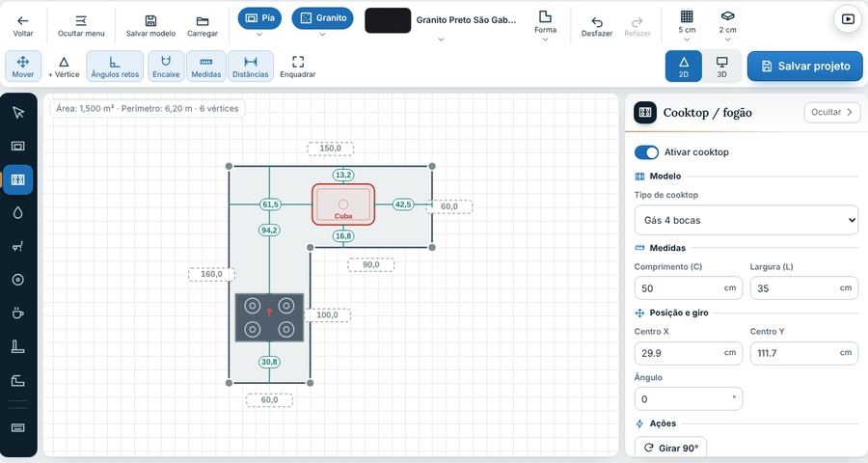Select the Granito material pill

(323, 18)
